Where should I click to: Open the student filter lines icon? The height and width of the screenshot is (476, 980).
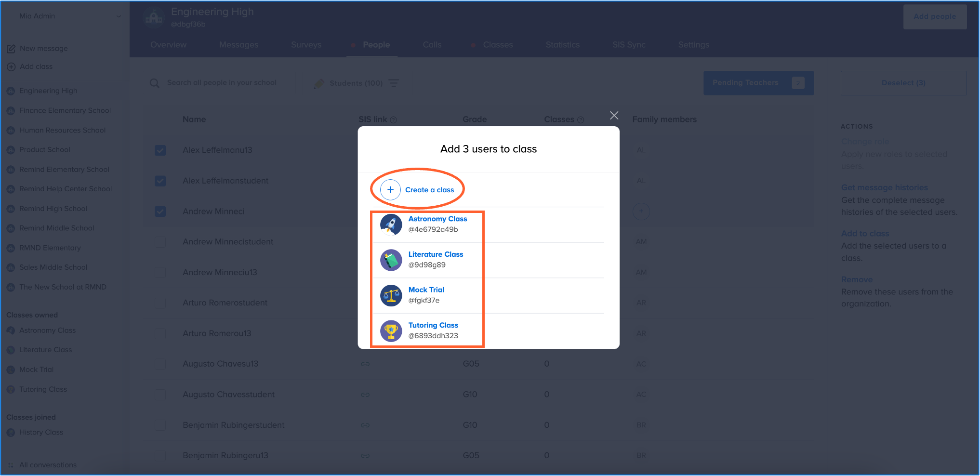coord(394,83)
